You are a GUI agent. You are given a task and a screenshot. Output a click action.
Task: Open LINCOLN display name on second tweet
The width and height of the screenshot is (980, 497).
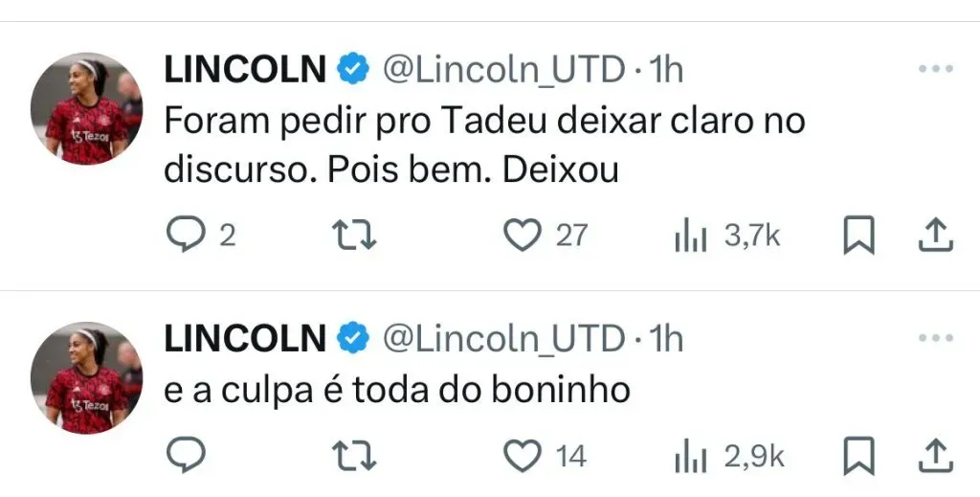246,338
